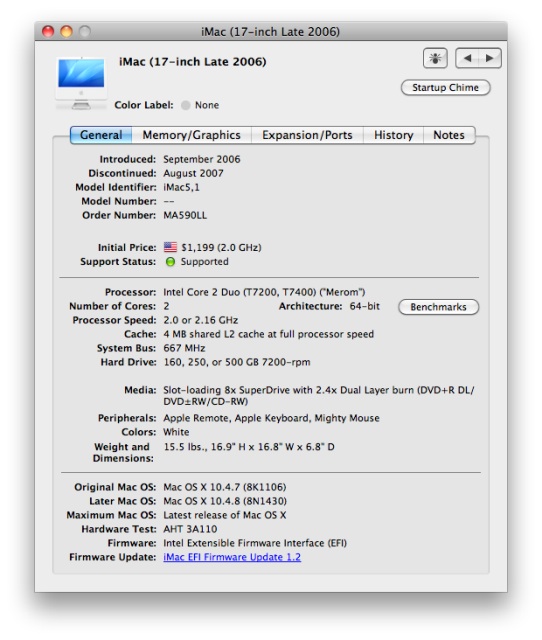Show the History tab
The image size is (542, 640).
(x=393, y=135)
